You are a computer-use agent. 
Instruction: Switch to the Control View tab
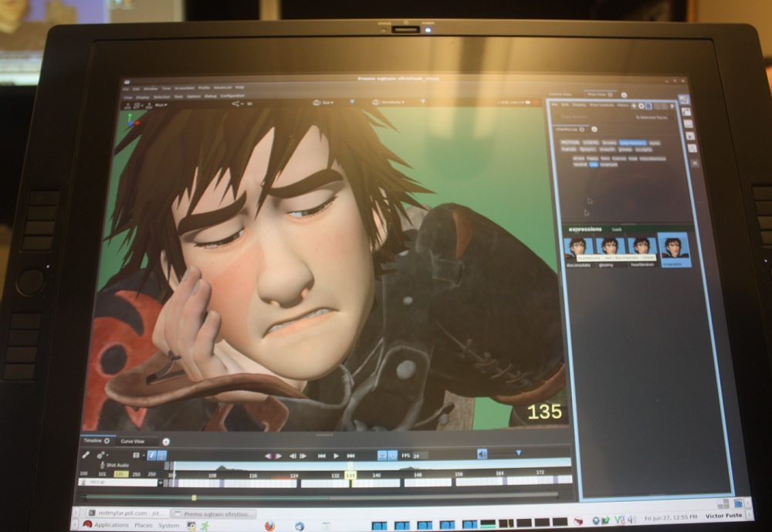(x=560, y=94)
